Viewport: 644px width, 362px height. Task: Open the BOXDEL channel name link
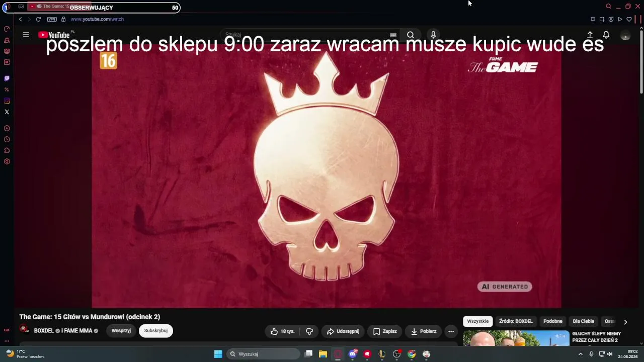pyautogui.click(x=44, y=331)
